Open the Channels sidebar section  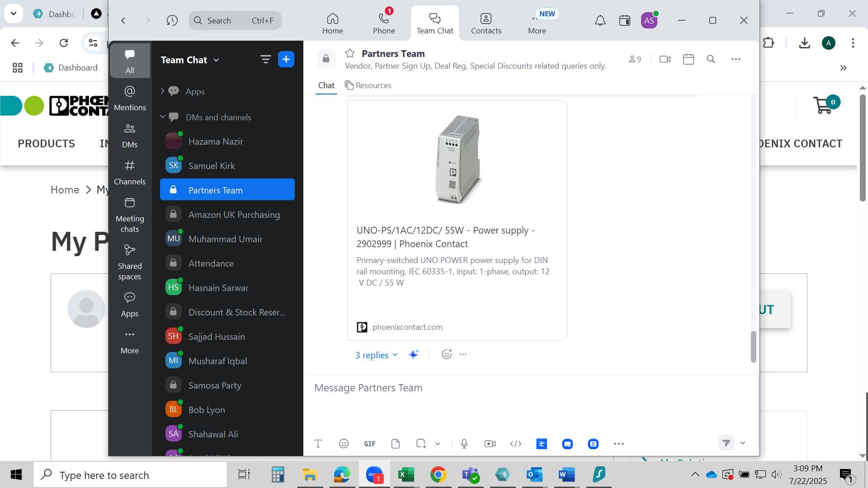click(x=130, y=173)
